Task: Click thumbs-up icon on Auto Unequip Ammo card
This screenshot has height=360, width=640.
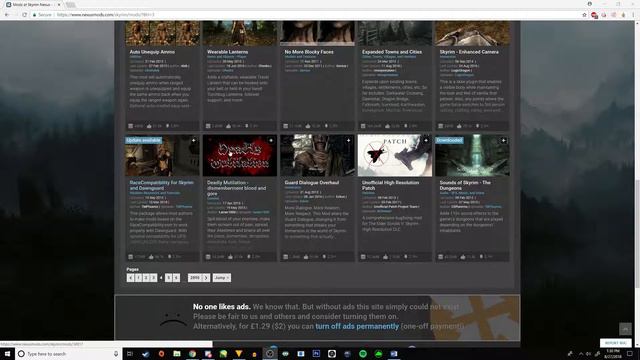Action: (x=149, y=126)
